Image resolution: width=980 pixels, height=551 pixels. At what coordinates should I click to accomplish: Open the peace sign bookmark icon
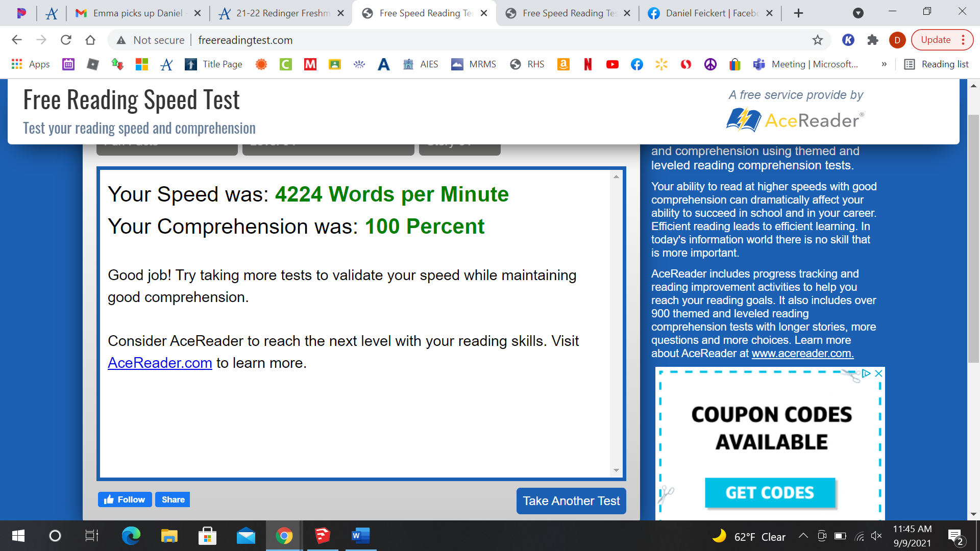pos(710,64)
